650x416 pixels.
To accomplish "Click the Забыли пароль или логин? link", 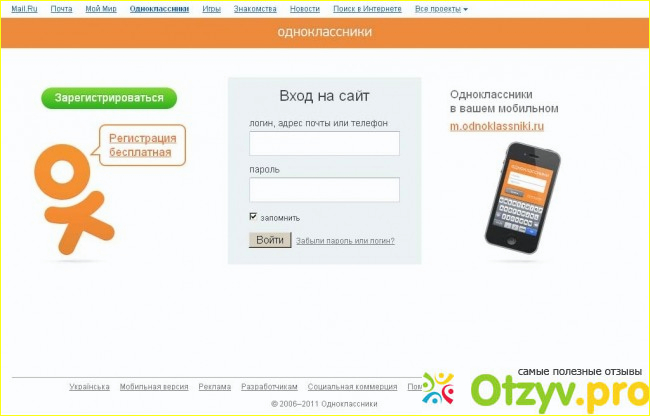I will point(345,241).
